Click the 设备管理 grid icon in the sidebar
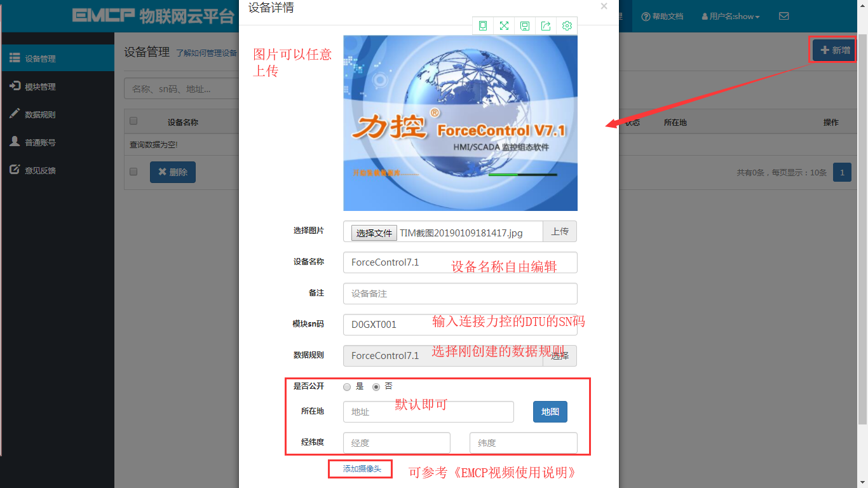 tap(14, 57)
